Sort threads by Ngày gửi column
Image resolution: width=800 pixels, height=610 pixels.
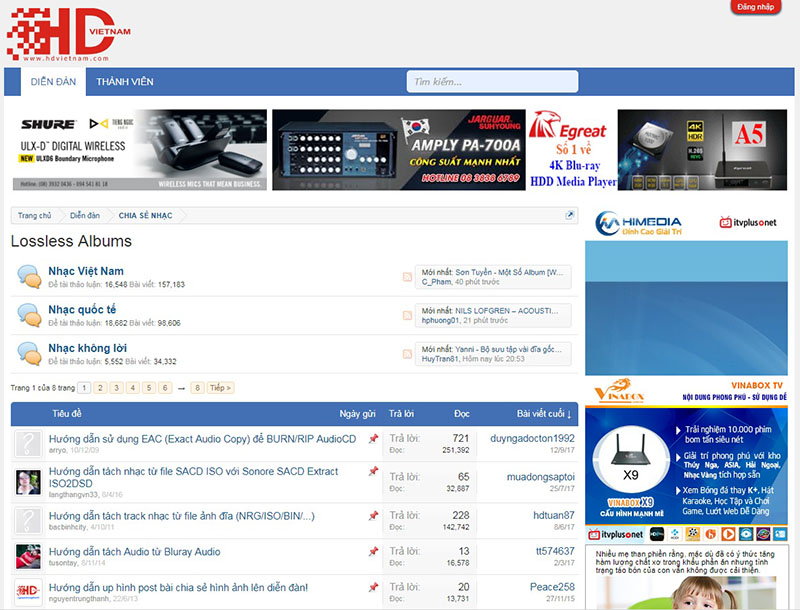point(357,413)
